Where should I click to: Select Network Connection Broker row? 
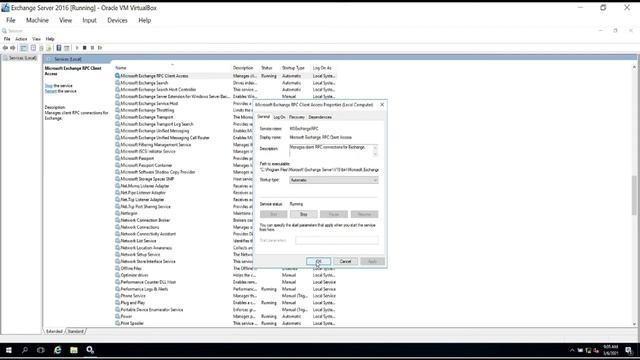tap(184, 220)
